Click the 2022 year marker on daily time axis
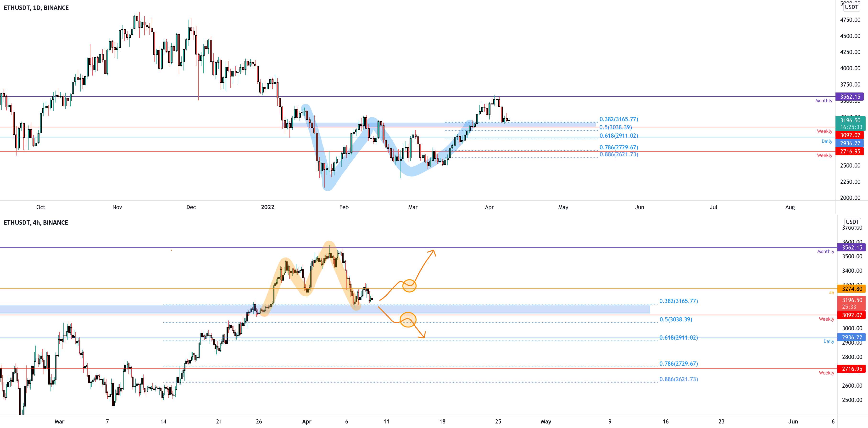 [x=267, y=207]
